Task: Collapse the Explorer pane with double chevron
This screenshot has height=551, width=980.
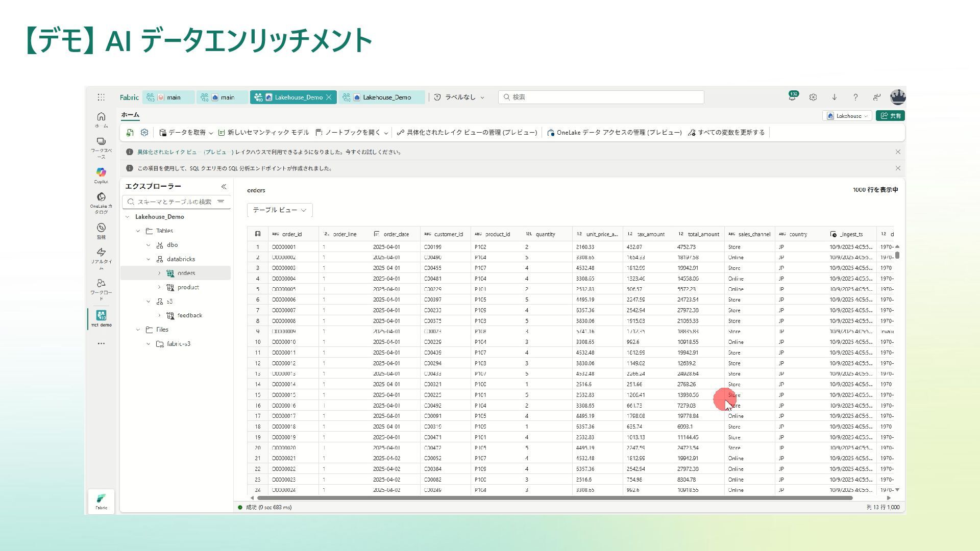Action: coord(224,187)
